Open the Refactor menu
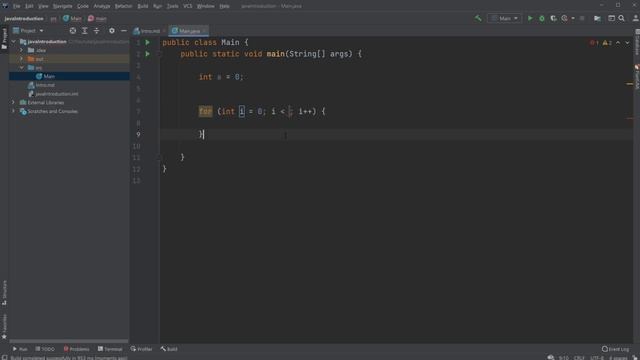The width and height of the screenshot is (640, 360). pos(123,6)
